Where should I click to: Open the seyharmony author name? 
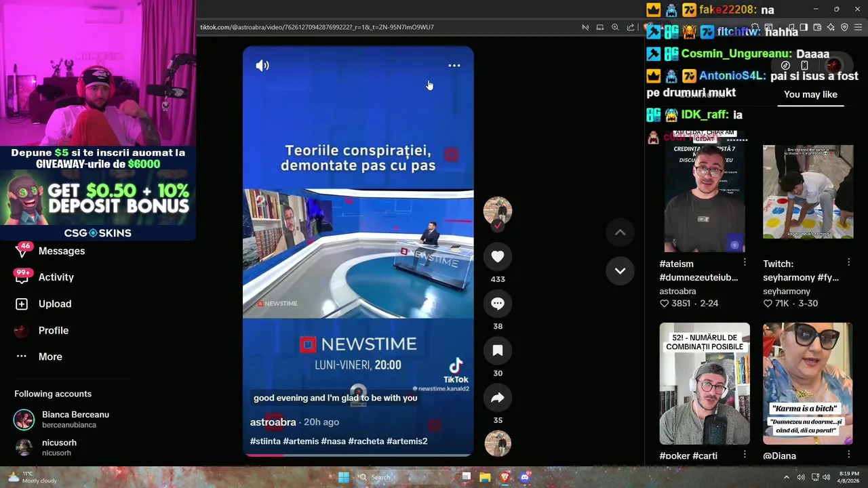coord(787,291)
